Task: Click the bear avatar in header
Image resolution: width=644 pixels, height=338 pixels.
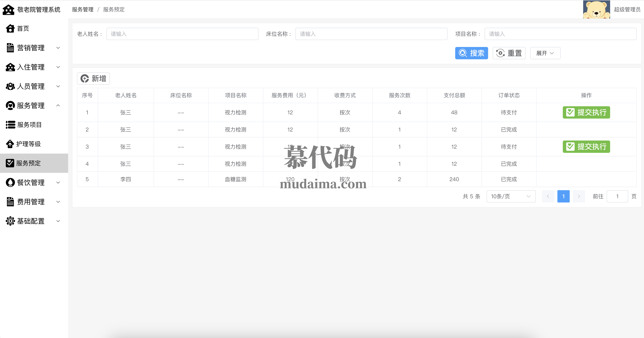Action: [x=596, y=9]
